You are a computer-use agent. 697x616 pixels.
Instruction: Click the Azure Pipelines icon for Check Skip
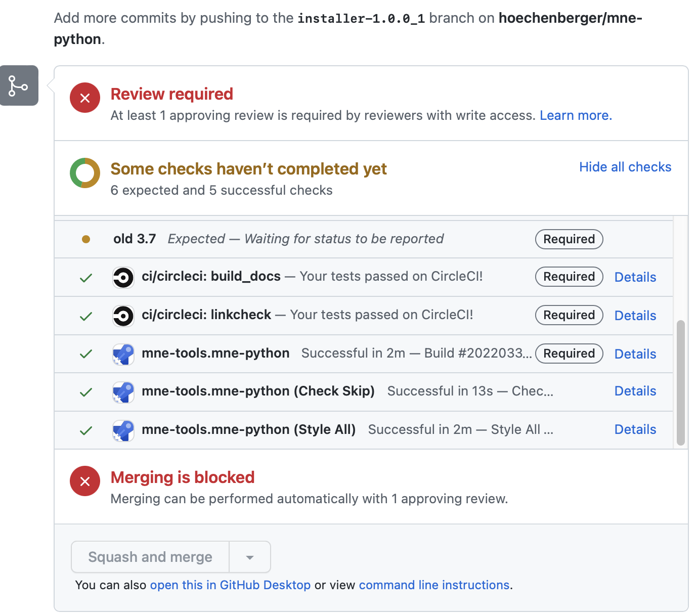coord(123,392)
